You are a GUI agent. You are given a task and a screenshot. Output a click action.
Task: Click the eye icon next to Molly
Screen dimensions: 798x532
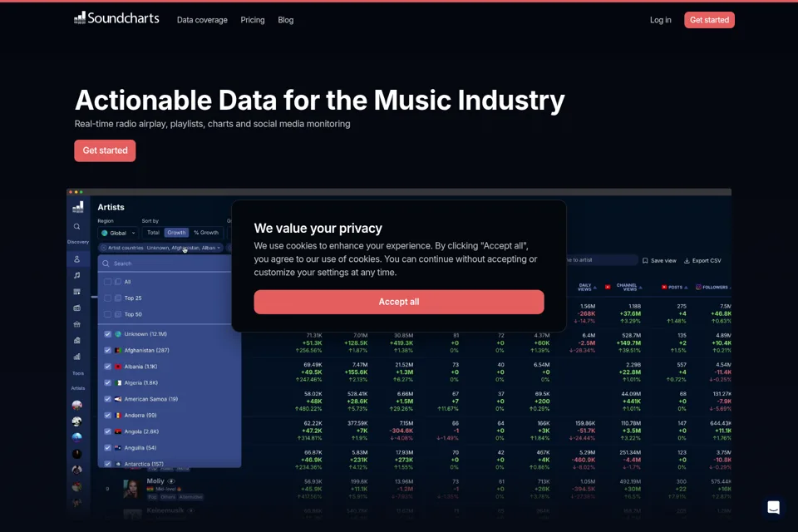tap(171, 481)
